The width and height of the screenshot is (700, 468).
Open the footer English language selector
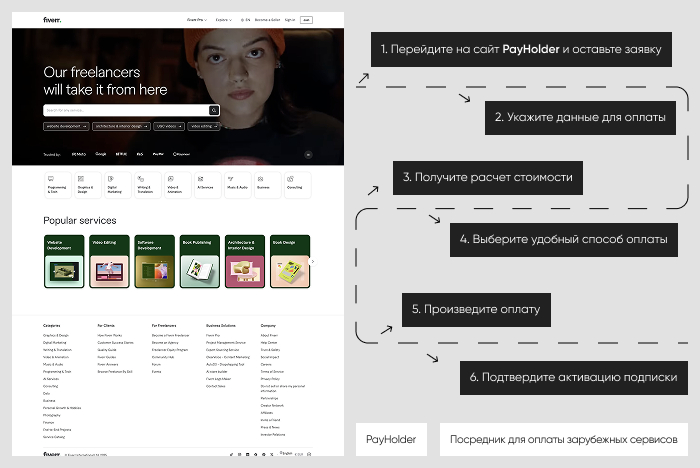point(286,453)
